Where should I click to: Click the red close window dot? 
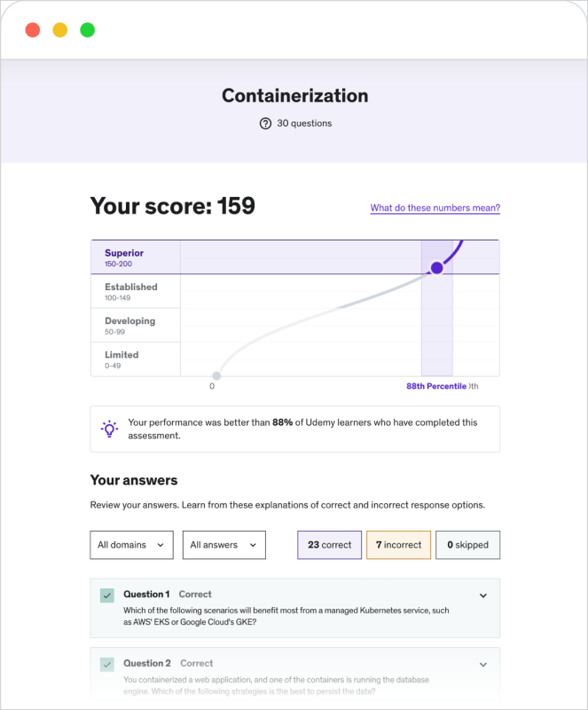(33, 30)
